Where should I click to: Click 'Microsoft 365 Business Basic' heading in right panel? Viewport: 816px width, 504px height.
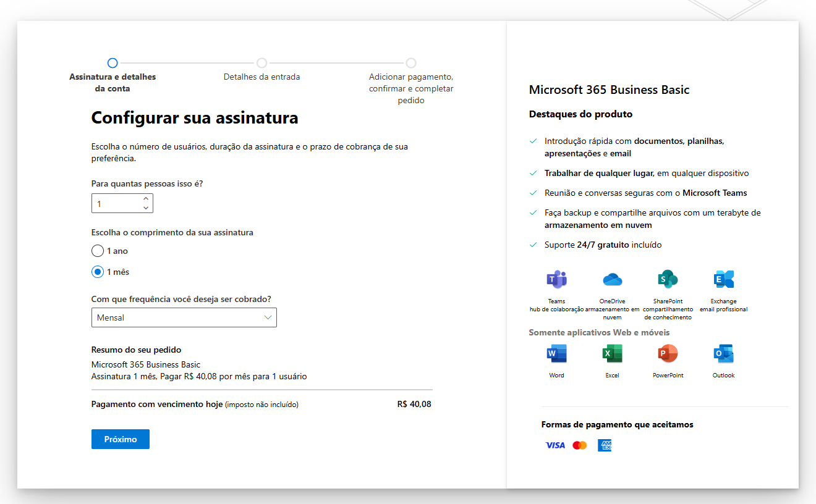pos(609,90)
